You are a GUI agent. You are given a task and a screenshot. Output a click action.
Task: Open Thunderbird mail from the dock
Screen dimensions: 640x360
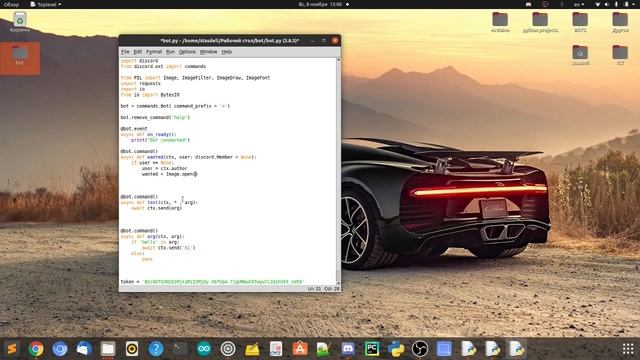point(84,349)
